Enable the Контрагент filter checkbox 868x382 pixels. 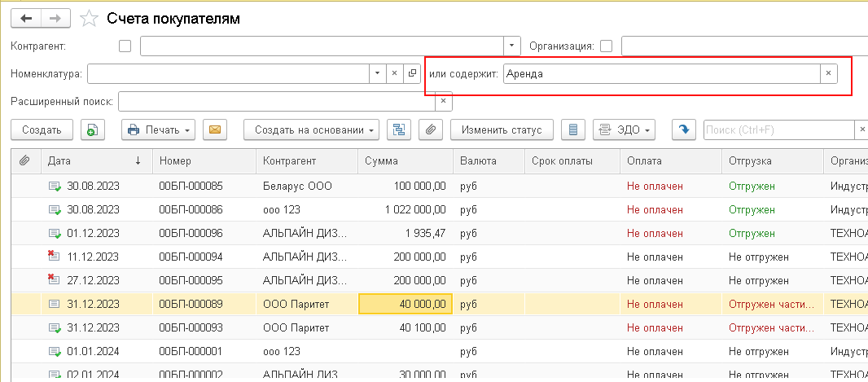tap(125, 46)
